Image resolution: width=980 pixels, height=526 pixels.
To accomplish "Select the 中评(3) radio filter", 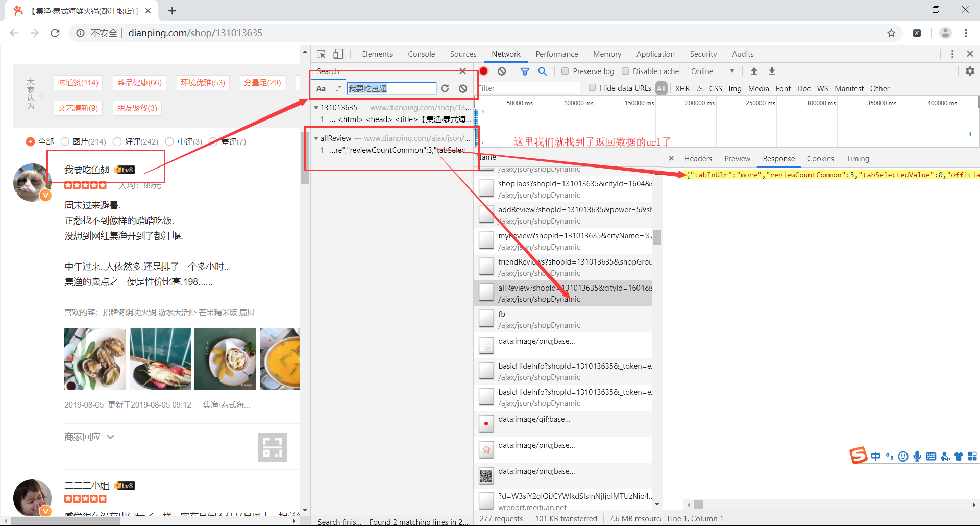I will coord(169,141).
